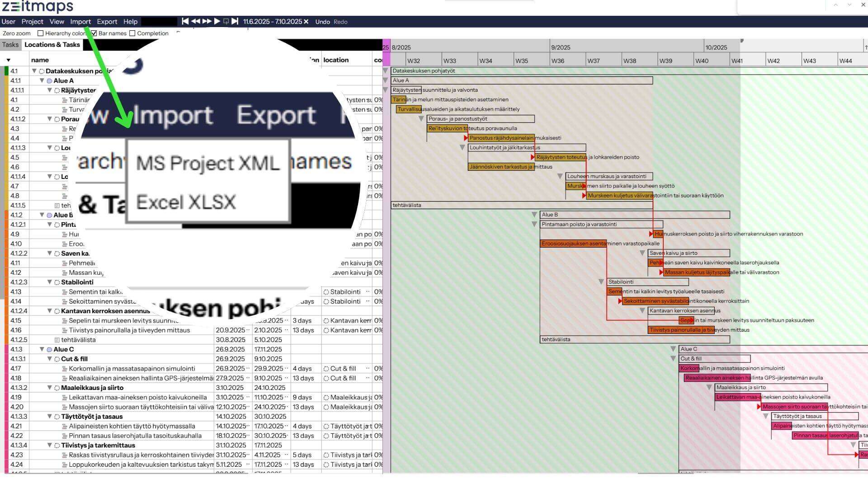Click dashed circle icon beside Cut & fill
This screenshot has width=868, height=488.
click(x=57, y=359)
